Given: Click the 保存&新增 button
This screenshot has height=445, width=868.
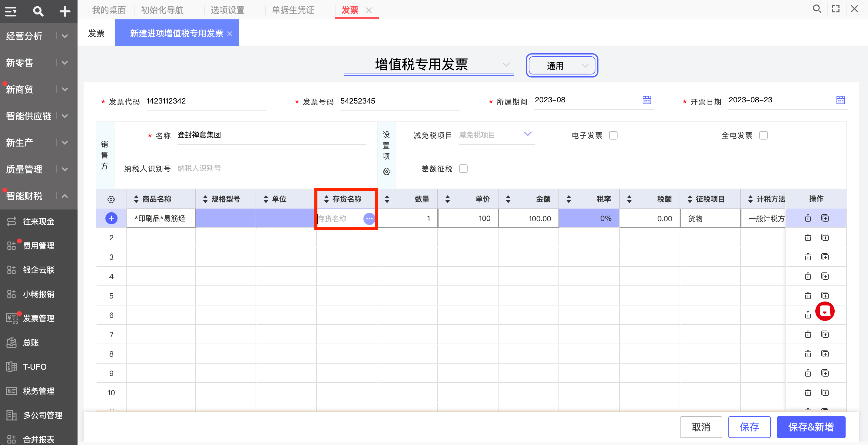Looking at the screenshot, I should pyautogui.click(x=811, y=427).
